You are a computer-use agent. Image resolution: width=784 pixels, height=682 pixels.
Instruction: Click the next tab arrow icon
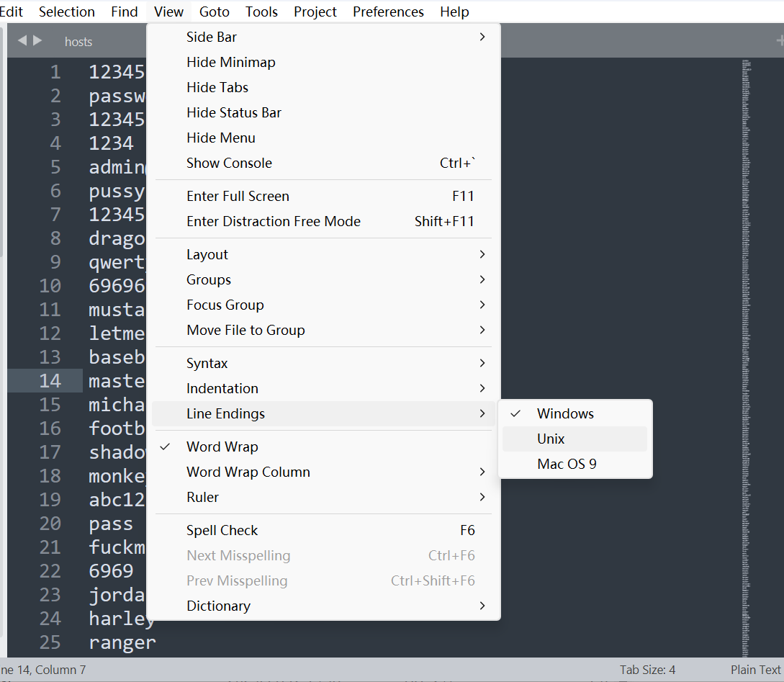37,40
